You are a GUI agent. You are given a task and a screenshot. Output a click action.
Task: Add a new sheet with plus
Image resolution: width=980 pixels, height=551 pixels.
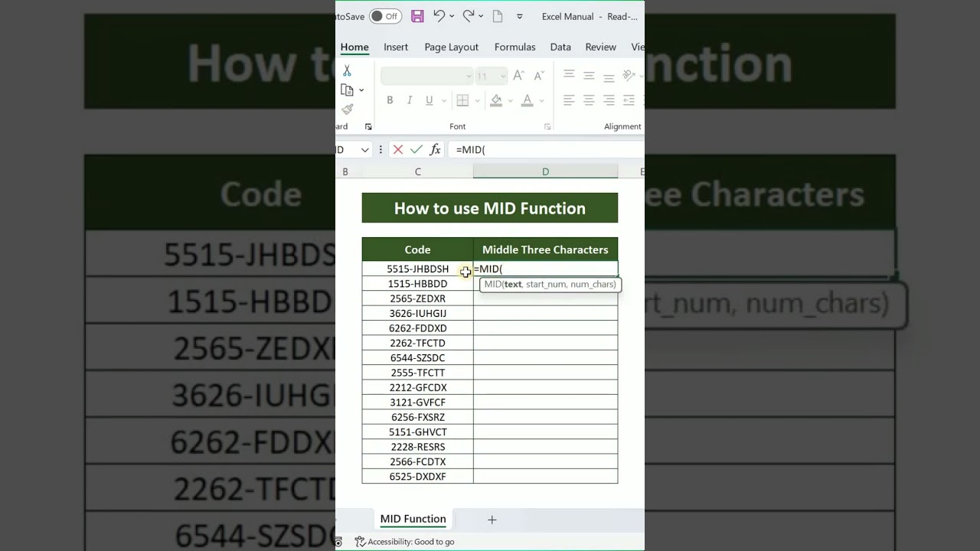[x=492, y=520]
